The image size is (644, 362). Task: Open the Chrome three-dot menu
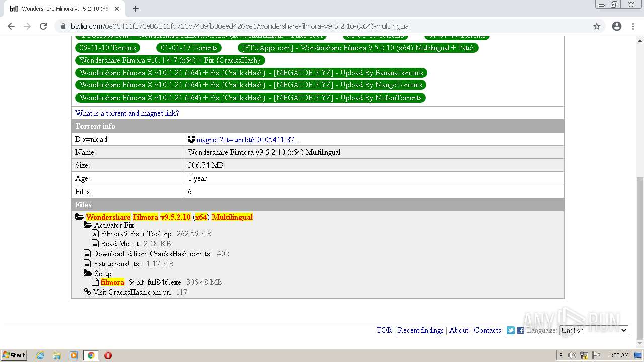(633, 26)
